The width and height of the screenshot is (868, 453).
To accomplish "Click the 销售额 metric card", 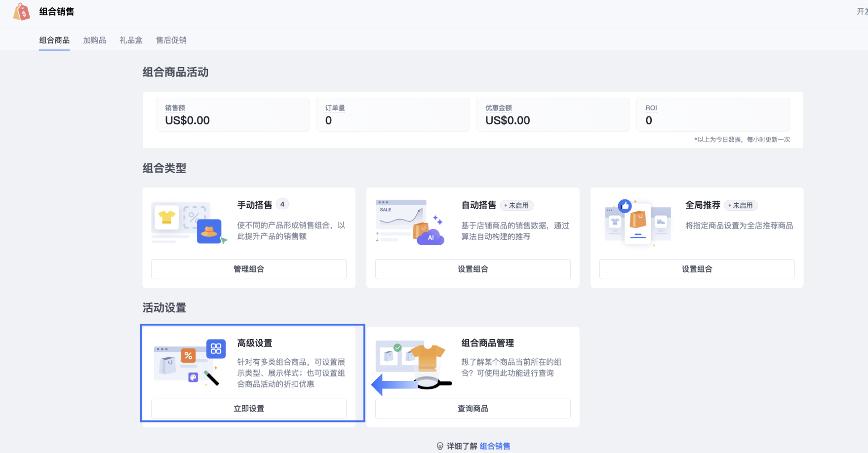I will [233, 114].
